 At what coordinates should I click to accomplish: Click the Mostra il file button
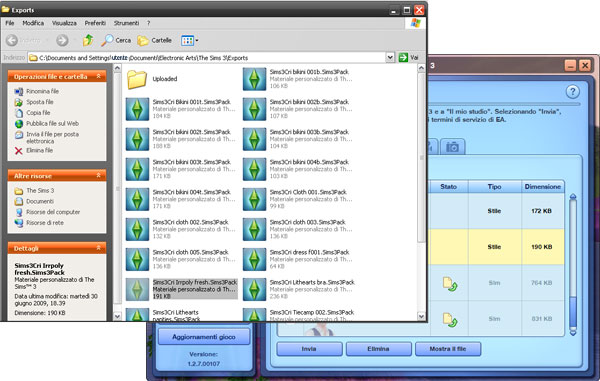coord(448,349)
